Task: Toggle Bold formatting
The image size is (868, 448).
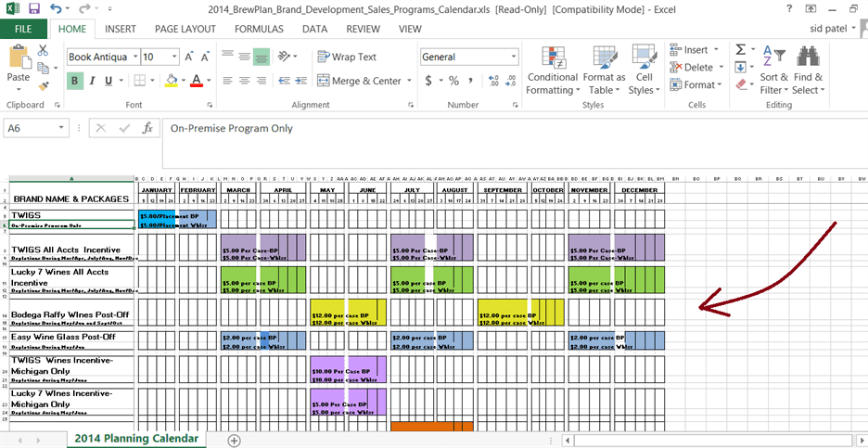Action: click(75, 81)
